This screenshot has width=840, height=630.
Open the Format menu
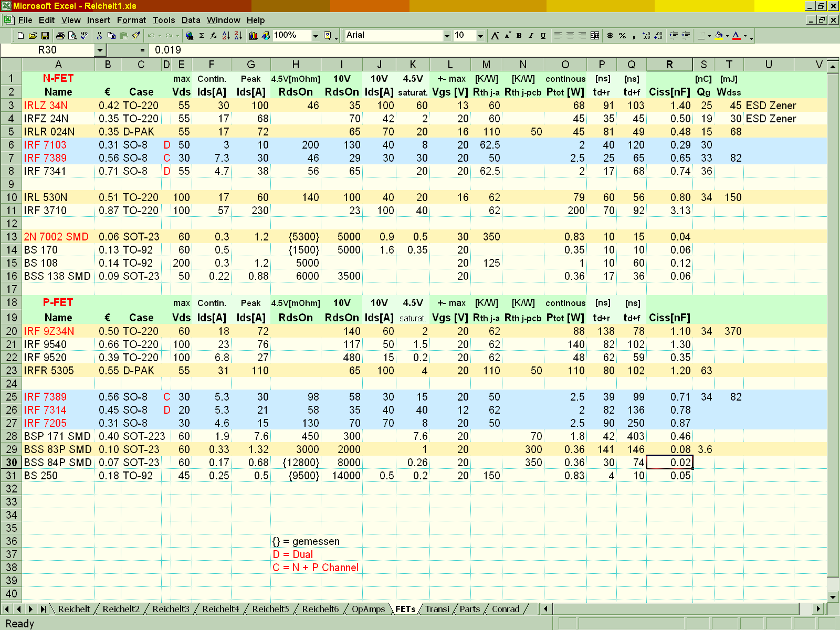point(131,20)
